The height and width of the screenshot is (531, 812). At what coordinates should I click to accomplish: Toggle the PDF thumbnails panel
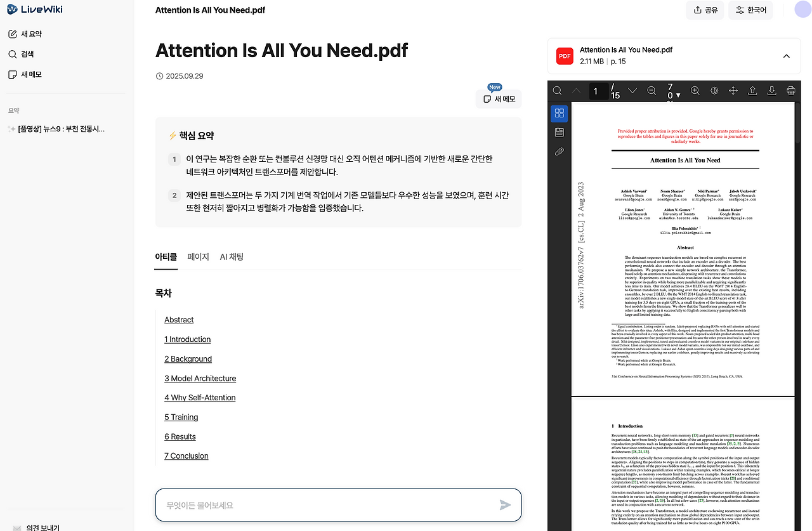tap(560, 114)
